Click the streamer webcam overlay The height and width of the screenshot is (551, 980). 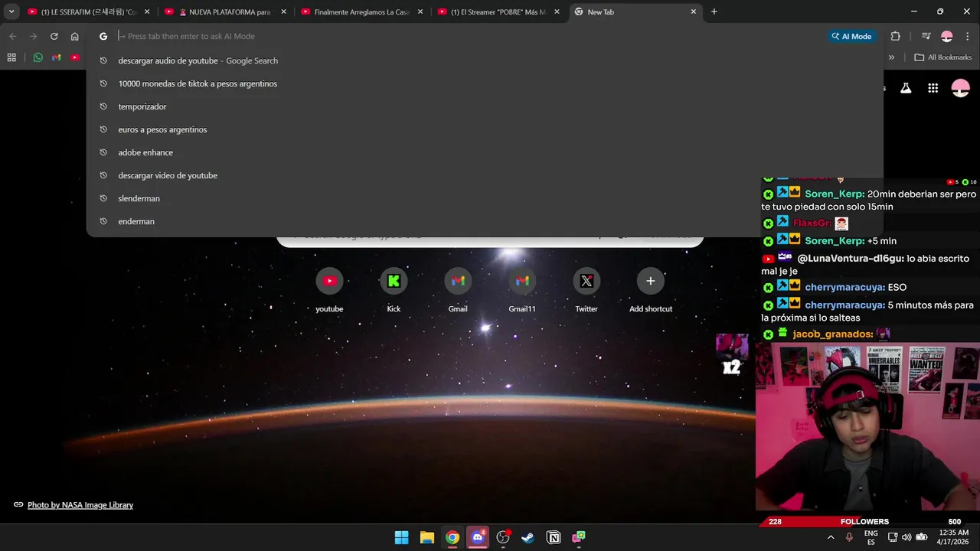[x=867, y=426]
